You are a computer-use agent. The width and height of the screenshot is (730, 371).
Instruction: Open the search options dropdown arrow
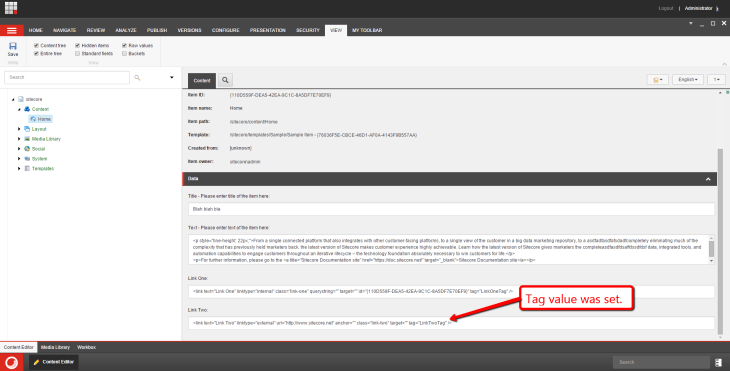click(x=172, y=77)
